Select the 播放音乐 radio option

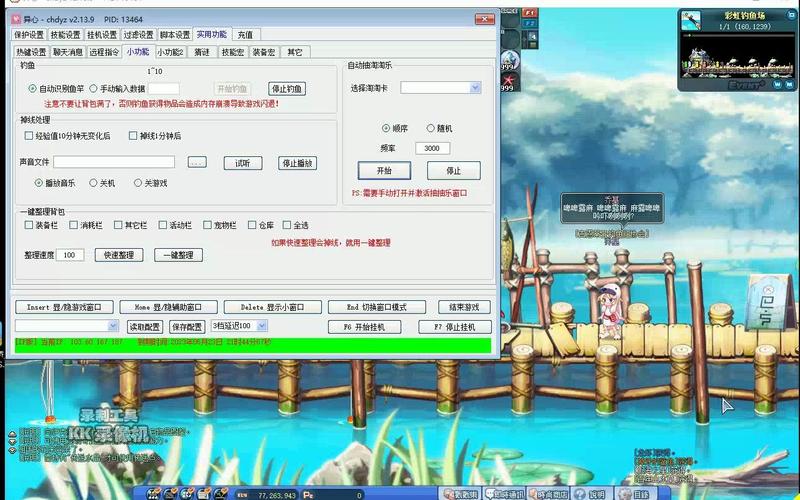[x=55, y=183]
